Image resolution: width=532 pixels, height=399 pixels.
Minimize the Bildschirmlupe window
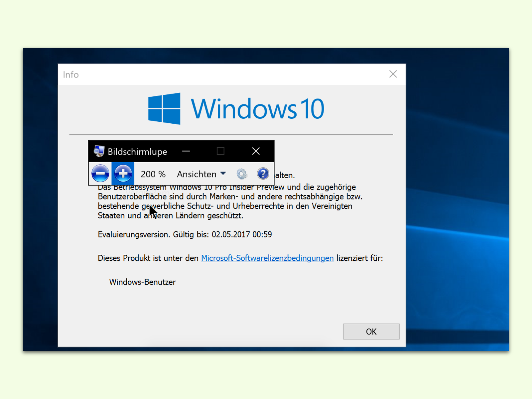pos(186,151)
